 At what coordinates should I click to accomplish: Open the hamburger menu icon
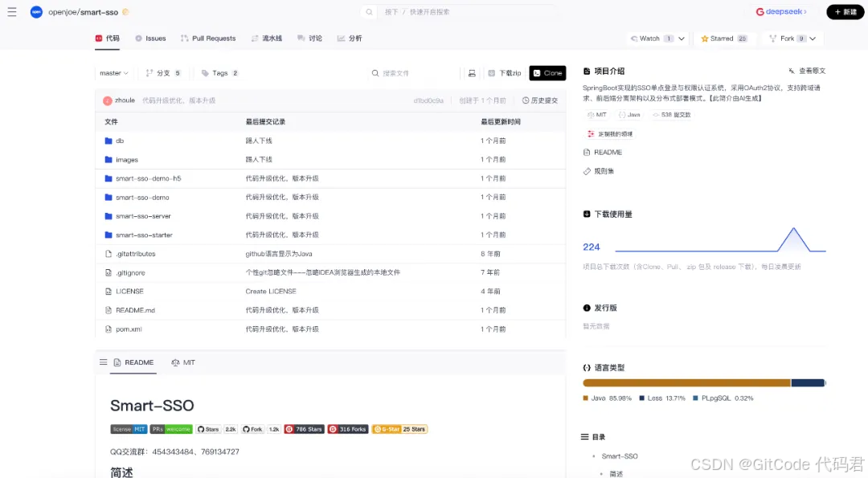point(11,11)
